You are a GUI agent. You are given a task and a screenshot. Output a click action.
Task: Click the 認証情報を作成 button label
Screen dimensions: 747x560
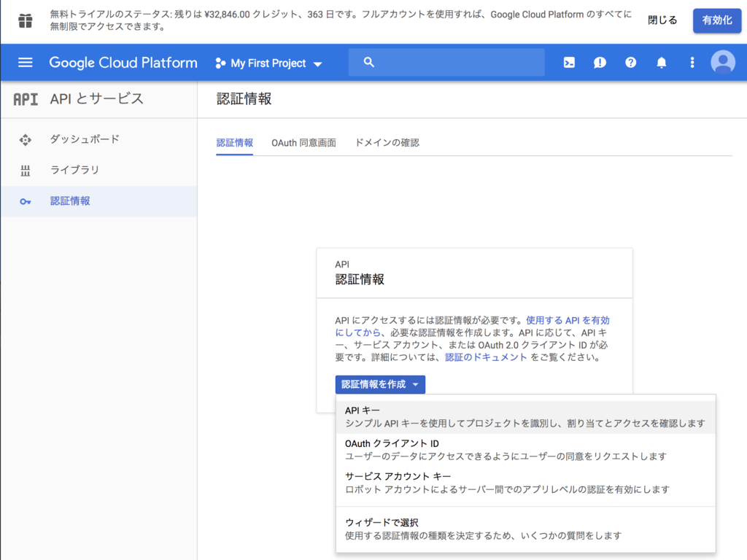coord(373,384)
